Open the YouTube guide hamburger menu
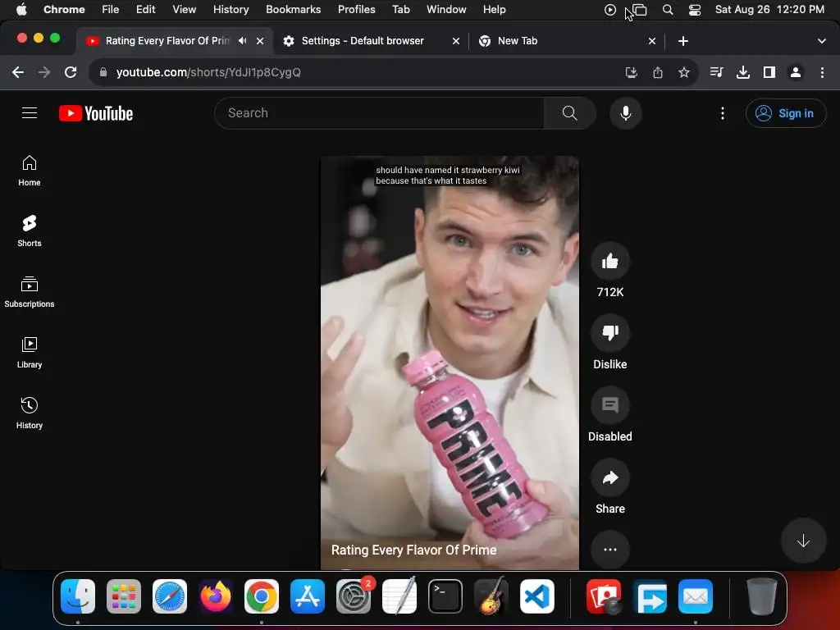 click(30, 113)
